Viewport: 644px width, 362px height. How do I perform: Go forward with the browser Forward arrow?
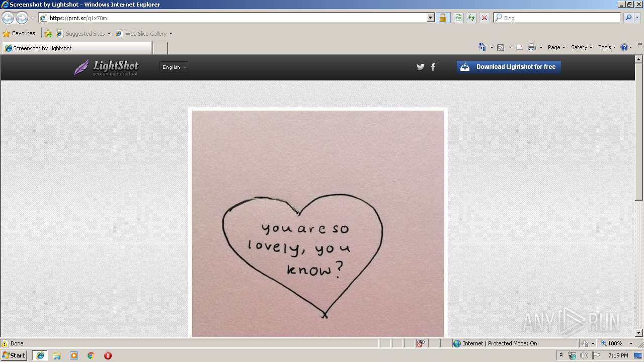(x=22, y=18)
